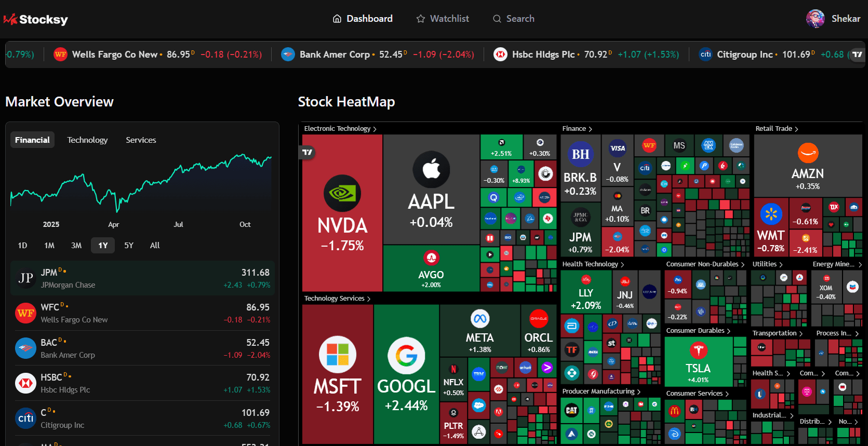Click TradingView logo on heatmap corner
The width and height of the screenshot is (868, 446).
(x=308, y=152)
